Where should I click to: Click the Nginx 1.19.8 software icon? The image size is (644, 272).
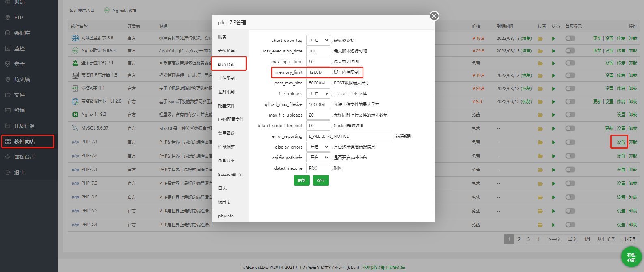[75, 115]
